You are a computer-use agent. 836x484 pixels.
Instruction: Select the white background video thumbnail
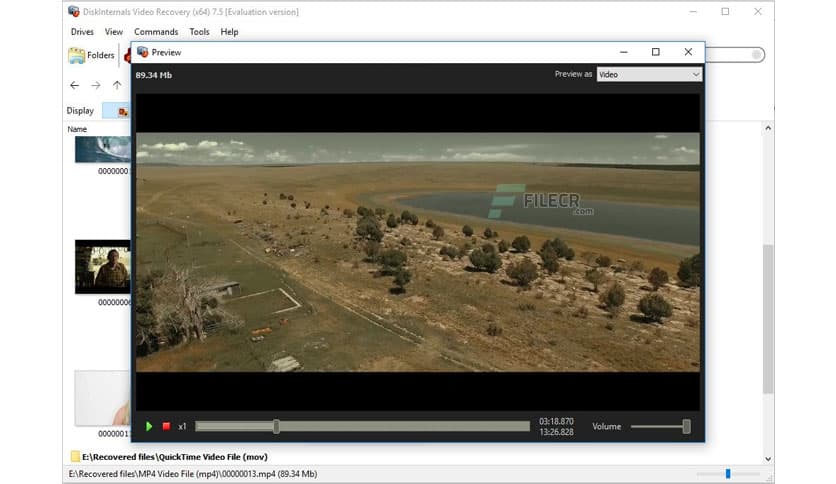click(103, 398)
